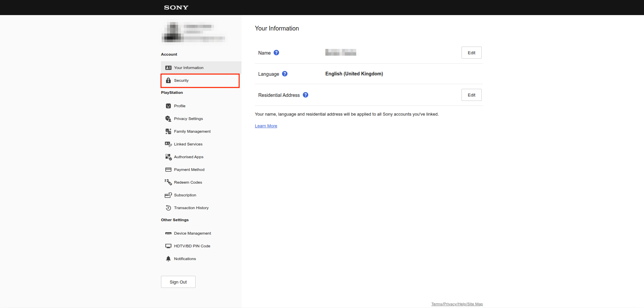
Task: Click the "Account" section heading
Action: (169, 54)
